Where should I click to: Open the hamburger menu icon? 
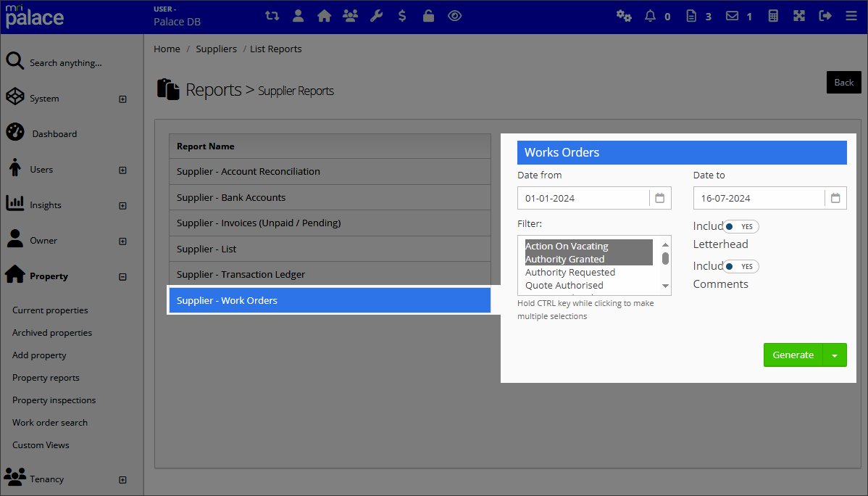click(851, 16)
